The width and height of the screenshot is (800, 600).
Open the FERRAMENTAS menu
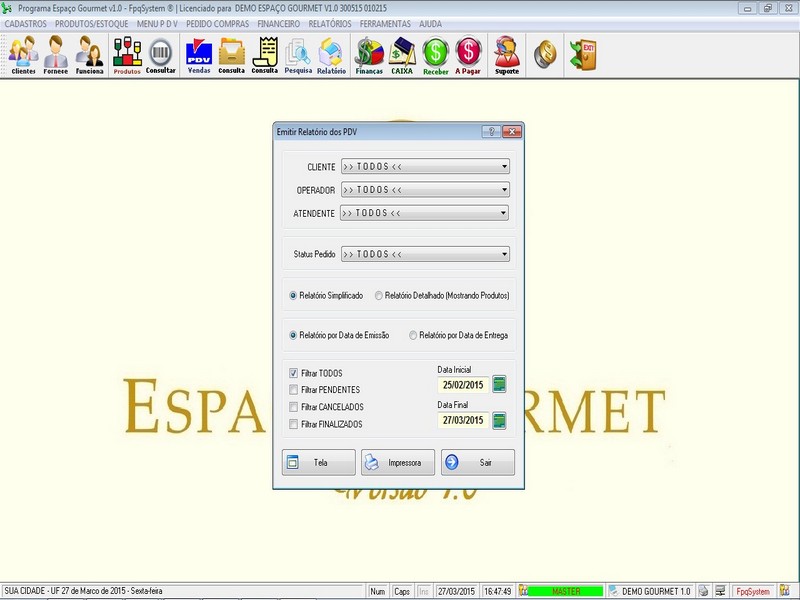point(385,24)
